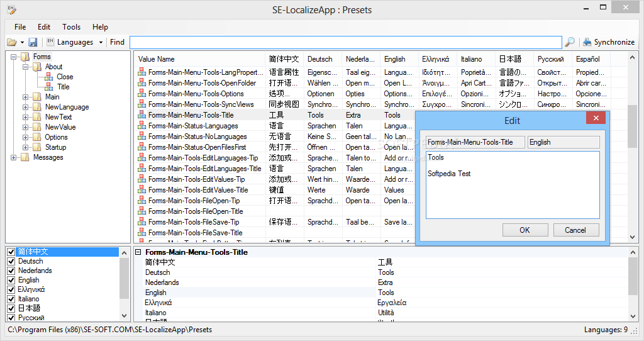Click icon of Forms-Main-Menu-Tools-Title row
Screen dimensions: 644x341
(142, 115)
